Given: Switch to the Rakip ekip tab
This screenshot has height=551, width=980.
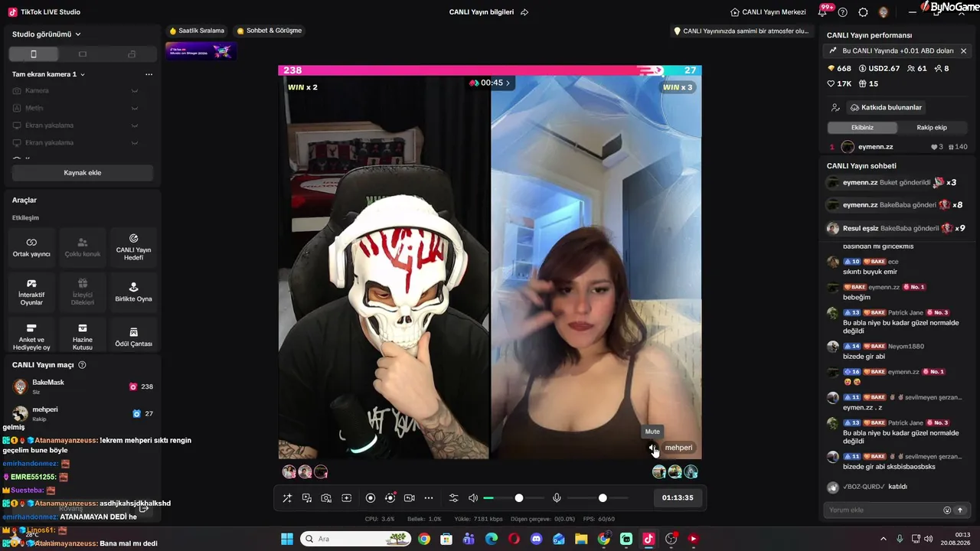Looking at the screenshot, I should 932,128.
